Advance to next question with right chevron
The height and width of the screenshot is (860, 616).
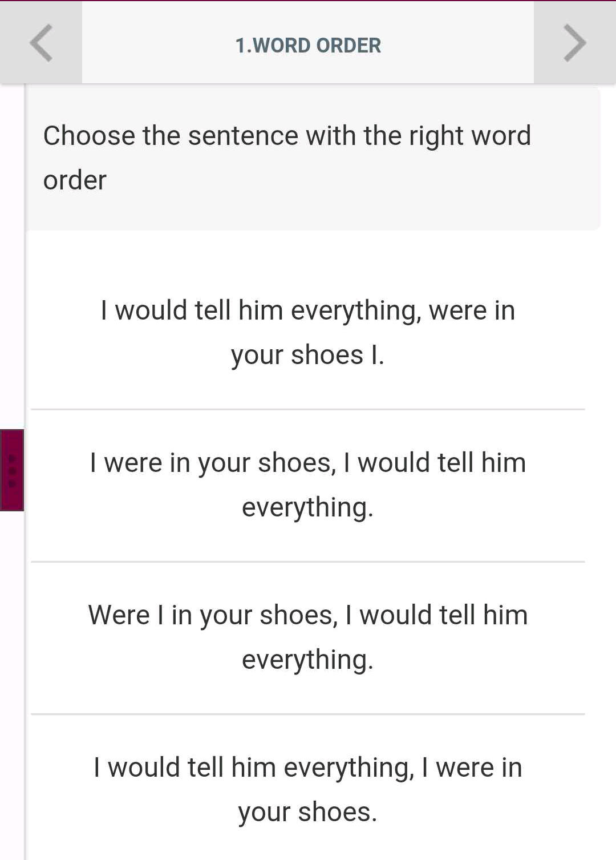(x=575, y=43)
